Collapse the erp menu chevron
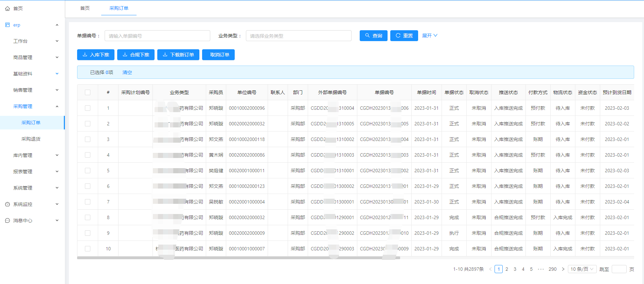Image resolution: width=644 pixels, height=284 pixels. pos(57,25)
